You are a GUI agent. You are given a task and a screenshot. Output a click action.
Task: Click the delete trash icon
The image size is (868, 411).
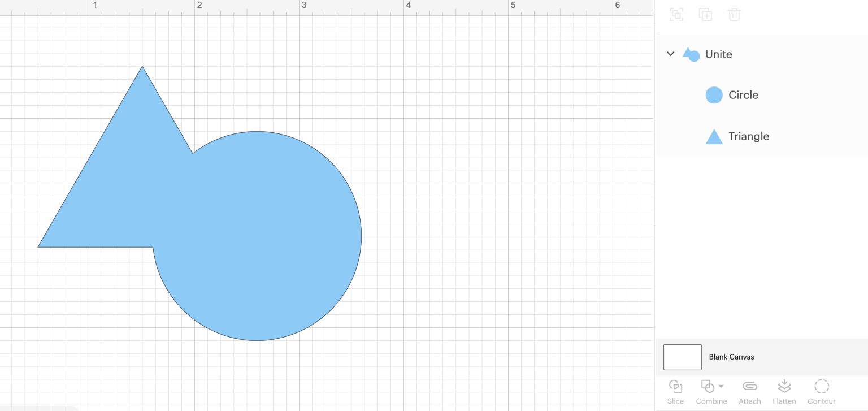734,14
